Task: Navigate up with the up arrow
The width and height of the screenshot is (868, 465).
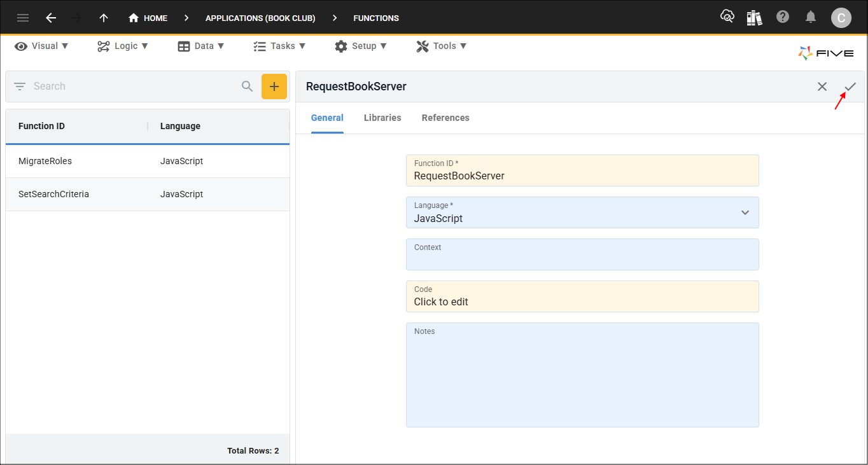Action: (104, 18)
